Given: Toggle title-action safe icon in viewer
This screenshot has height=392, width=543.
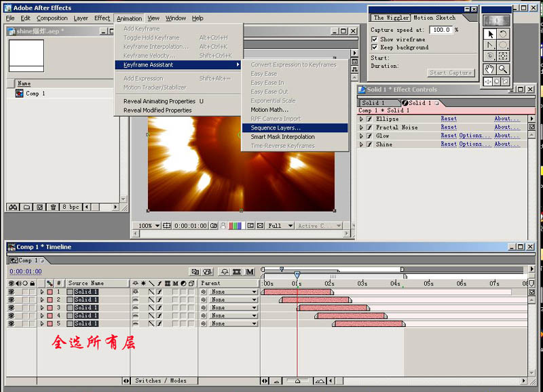Looking at the screenshot, I should pos(167,226).
